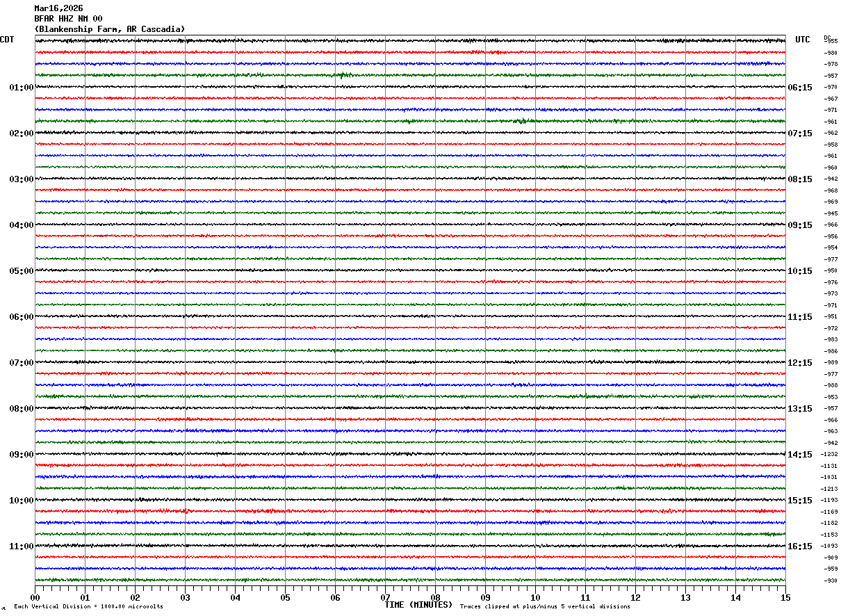Select the 01:00 CDT row label
This screenshot has height=616, width=841.
click(22, 88)
